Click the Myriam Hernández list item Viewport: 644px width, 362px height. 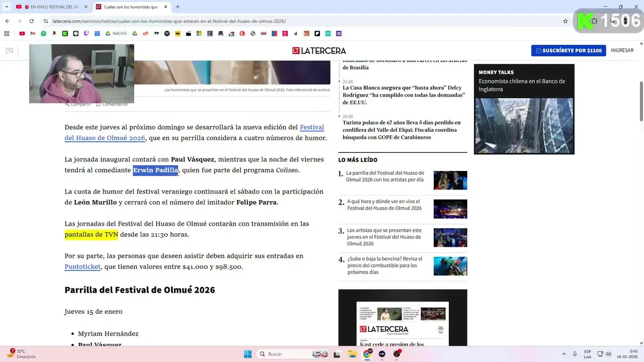(108, 333)
